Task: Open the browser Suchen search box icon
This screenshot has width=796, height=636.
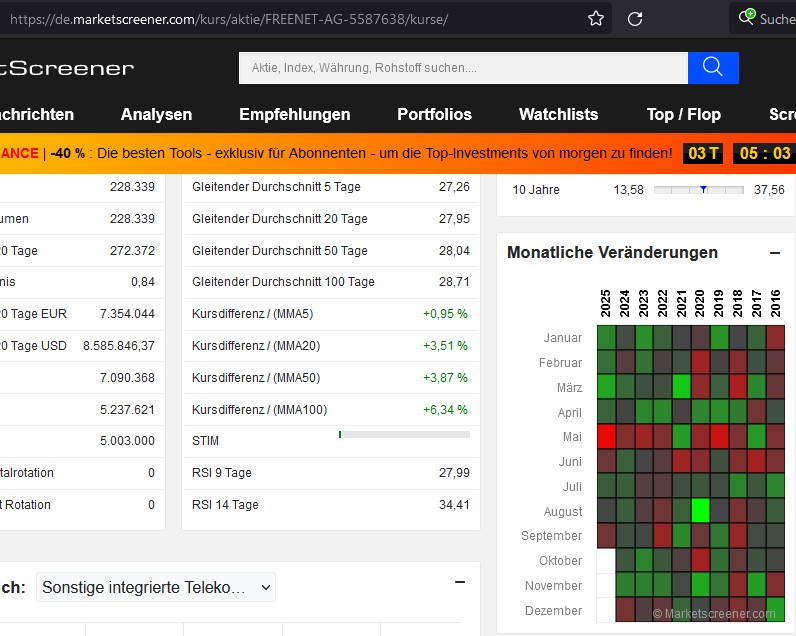Action: coord(746,18)
